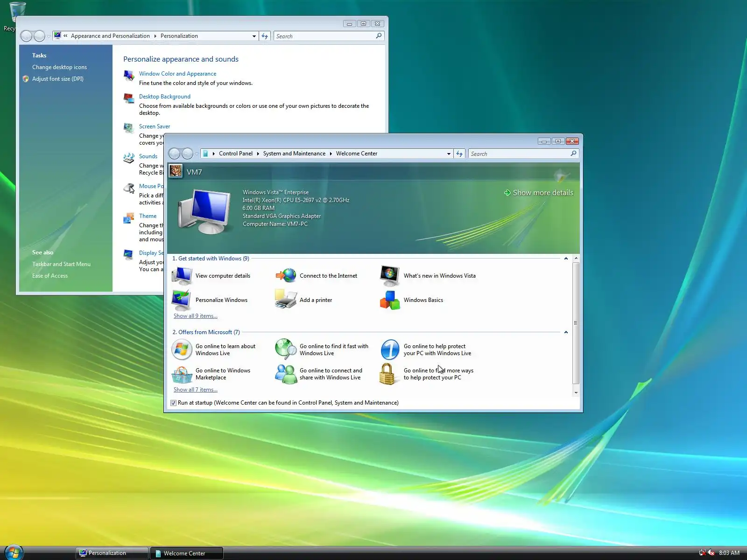Open the Welcome Center address bar dropdown

click(x=449, y=154)
